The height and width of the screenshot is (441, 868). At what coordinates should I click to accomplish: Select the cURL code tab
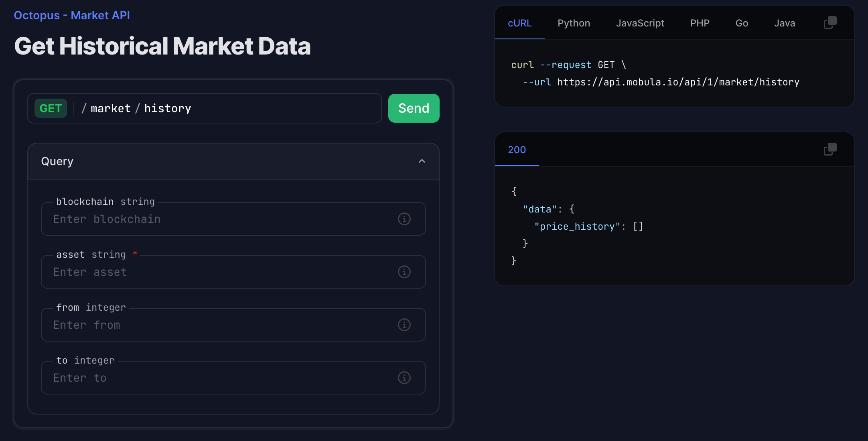click(x=519, y=23)
